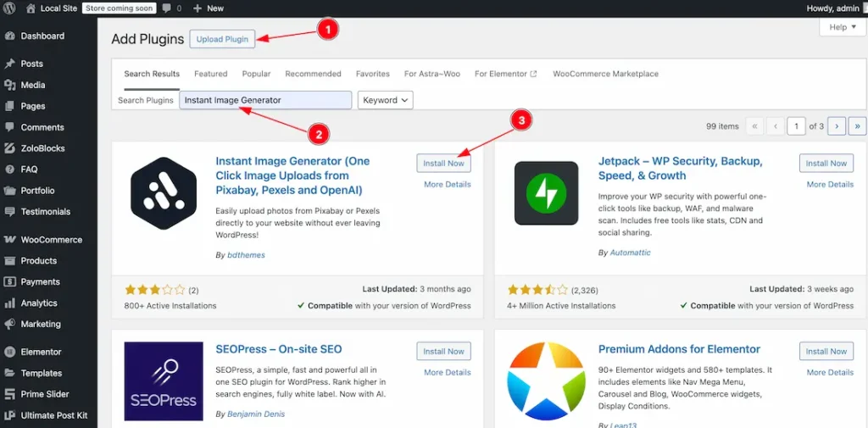Open the Jetpack plugin title link
The height and width of the screenshot is (428, 868).
(681, 169)
